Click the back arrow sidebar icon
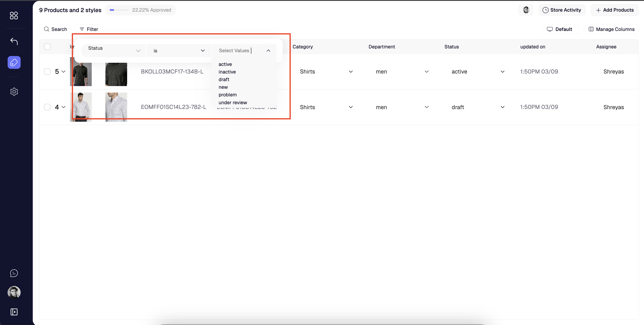This screenshot has height=325, width=644. tap(14, 41)
